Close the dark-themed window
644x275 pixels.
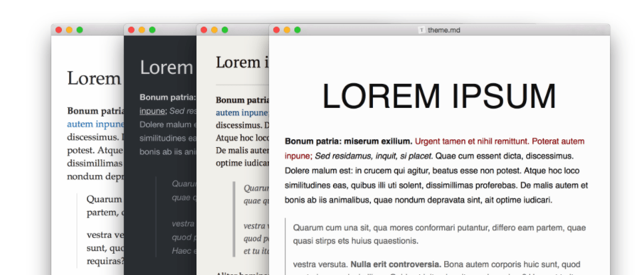pyautogui.click(x=131, y=30)
